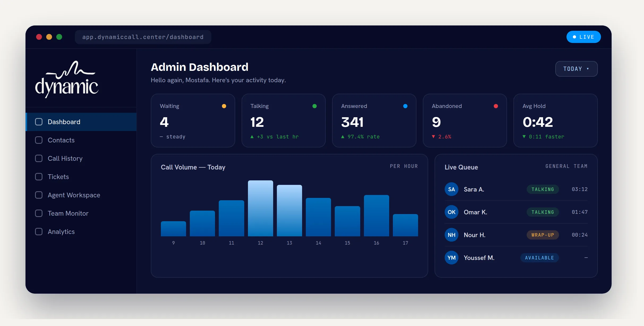
Task: Click the '+3 vs last hr' text
Action: click(x=278, y=137)
